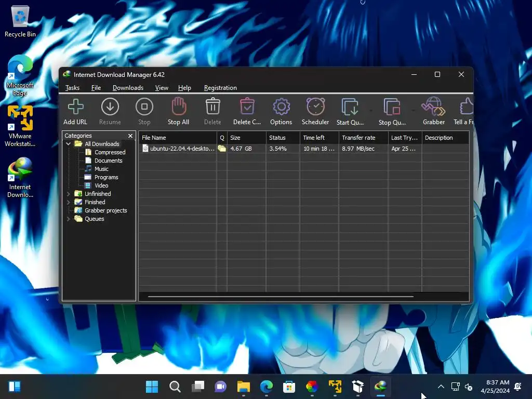Open the Registration menu
Screen dimensions: 532x399
(220, 88)
